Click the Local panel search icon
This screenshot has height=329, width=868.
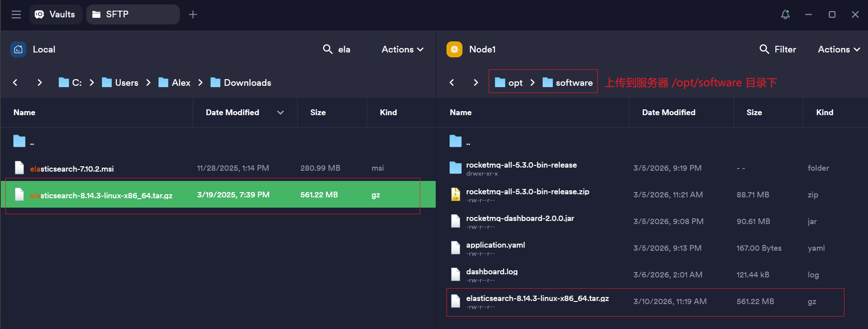[328, 49]
